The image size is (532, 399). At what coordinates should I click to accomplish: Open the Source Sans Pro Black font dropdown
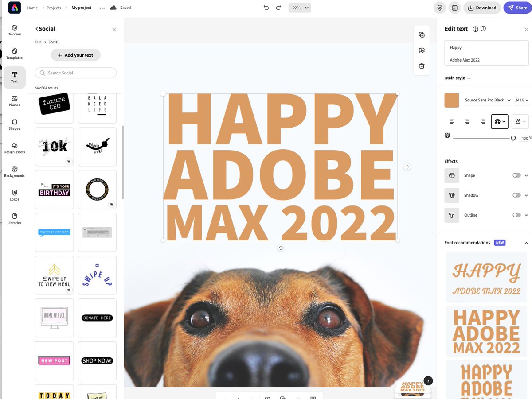pos(487,100)
